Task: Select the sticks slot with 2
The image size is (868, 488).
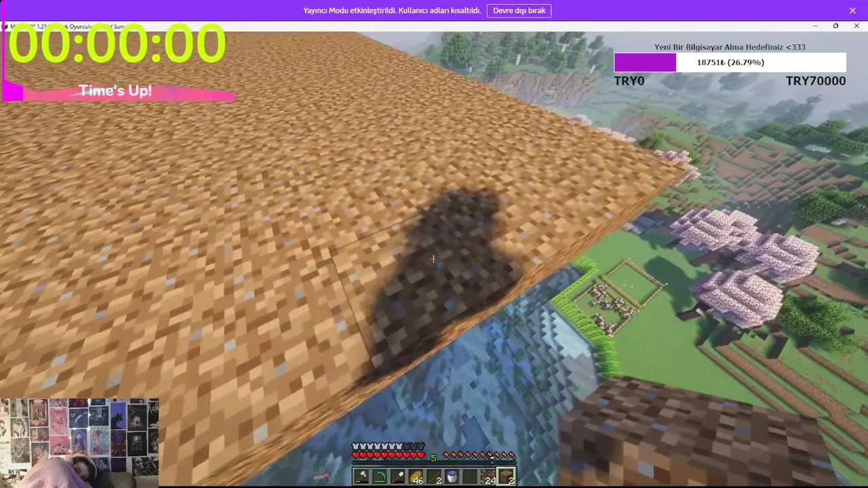Action: pyautogui.click(x=434, y=476)
